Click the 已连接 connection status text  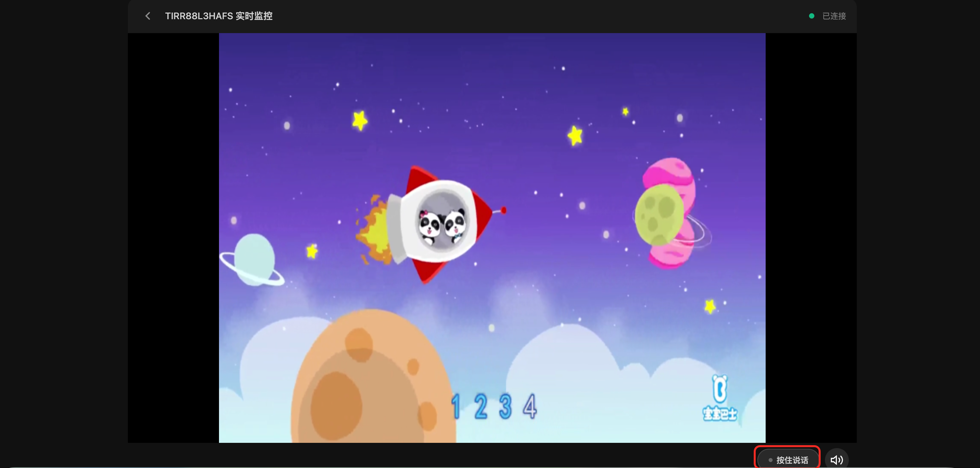coord(834,16)
